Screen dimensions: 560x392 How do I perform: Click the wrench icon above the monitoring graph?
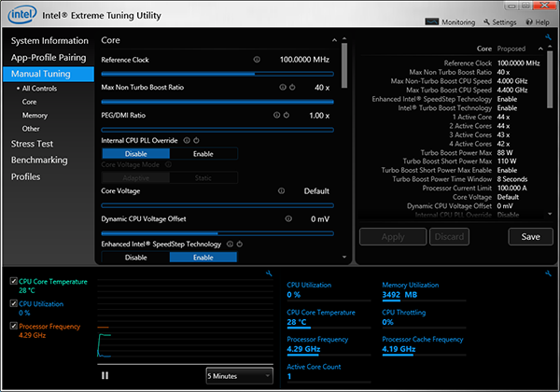tap(269, 273)
